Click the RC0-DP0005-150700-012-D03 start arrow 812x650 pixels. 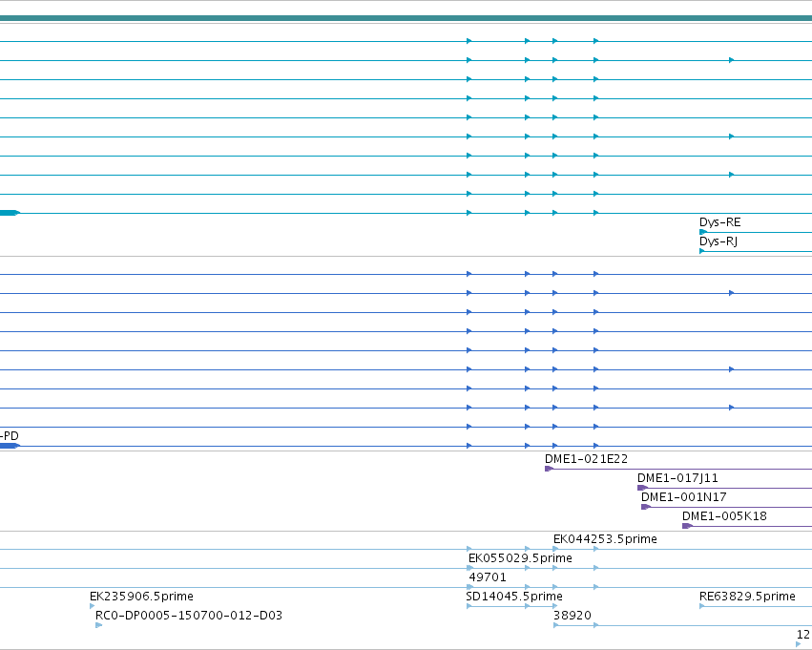[99, 625]
